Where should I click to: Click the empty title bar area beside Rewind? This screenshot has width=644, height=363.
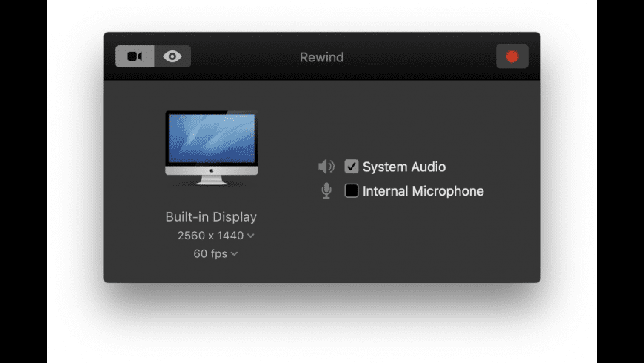(419, 57)
